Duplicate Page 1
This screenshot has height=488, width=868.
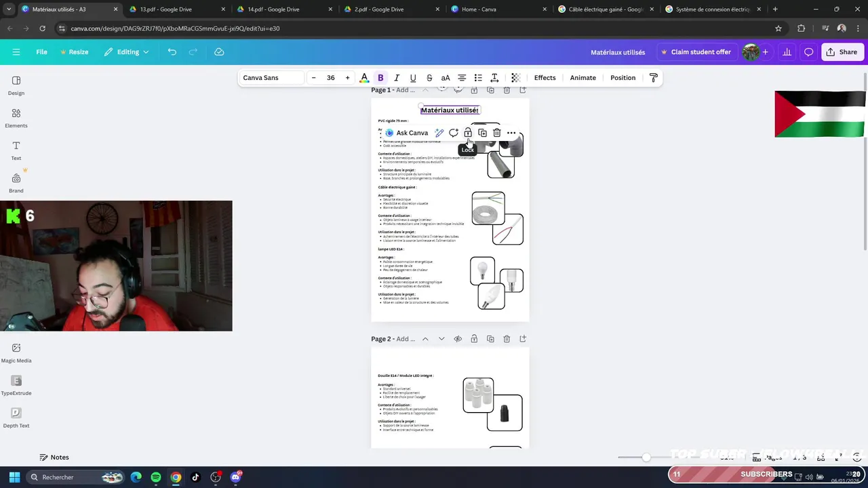490,90
